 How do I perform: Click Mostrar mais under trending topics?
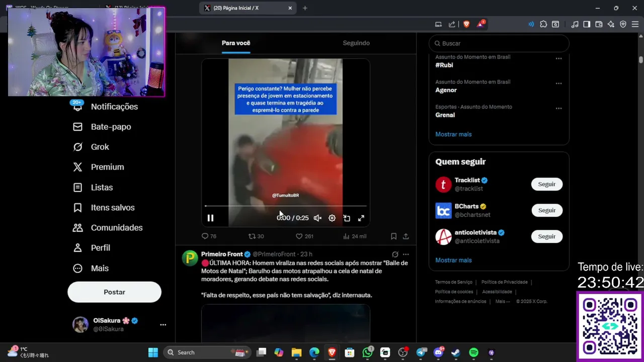point(453,134)
